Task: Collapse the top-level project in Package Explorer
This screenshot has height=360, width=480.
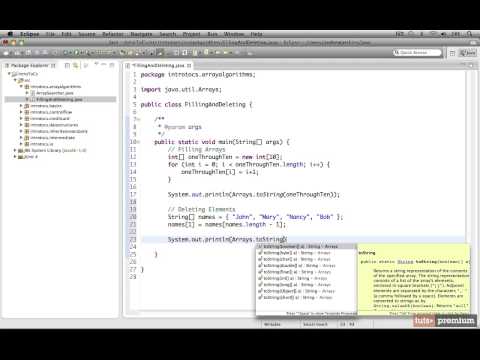Action: point(9,74)
